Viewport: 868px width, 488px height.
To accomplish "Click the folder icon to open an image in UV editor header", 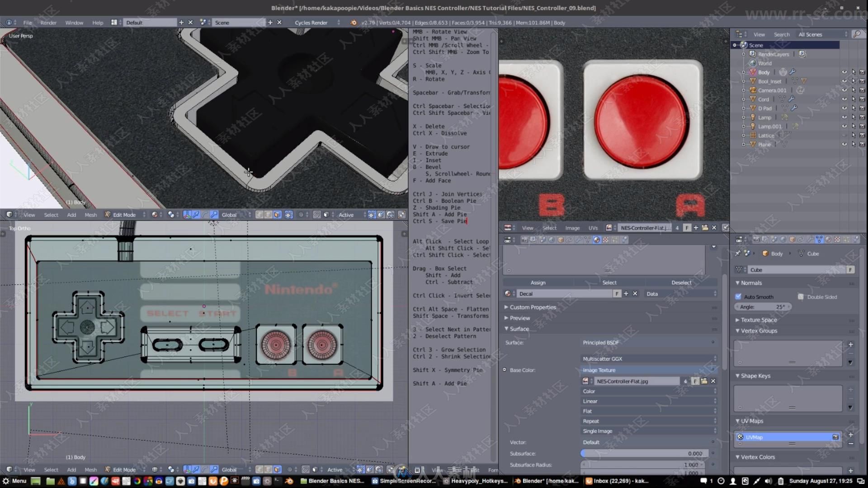I will pyautogui.click(x=705, y=228).
